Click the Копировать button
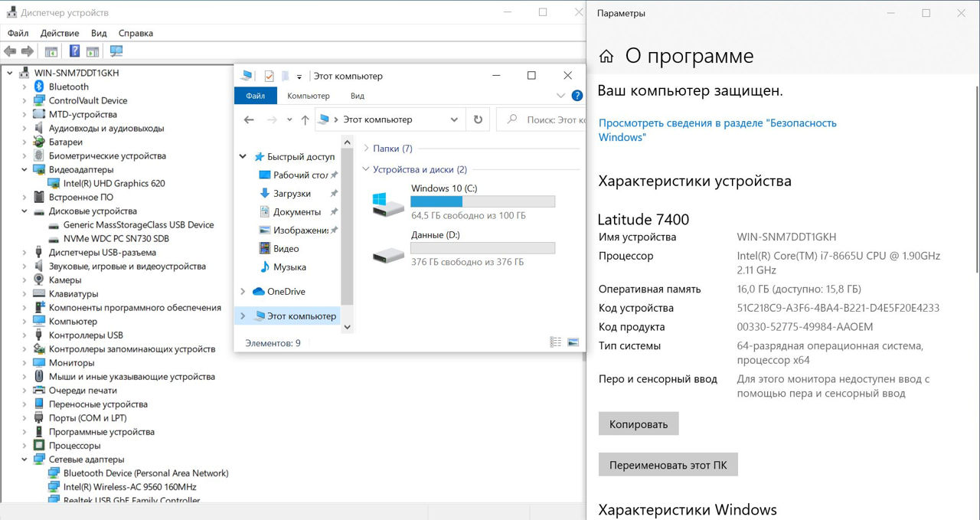 pyautogui.click(x=638, y=424)
